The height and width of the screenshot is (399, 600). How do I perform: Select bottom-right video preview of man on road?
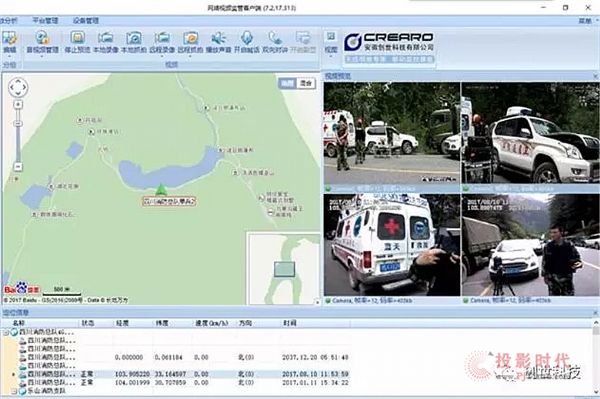pyautogui.click(x=530, y=245)
